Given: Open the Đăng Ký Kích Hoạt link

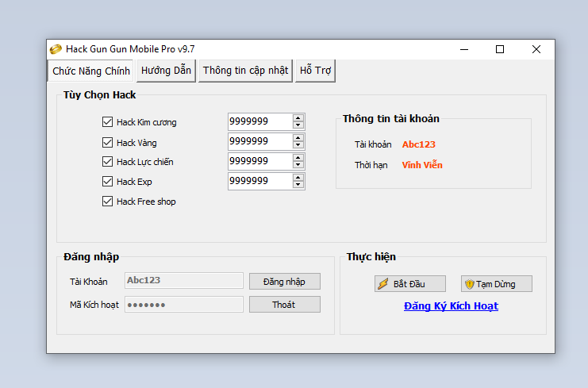Looking at the screenshot, I should pos(451,306).
